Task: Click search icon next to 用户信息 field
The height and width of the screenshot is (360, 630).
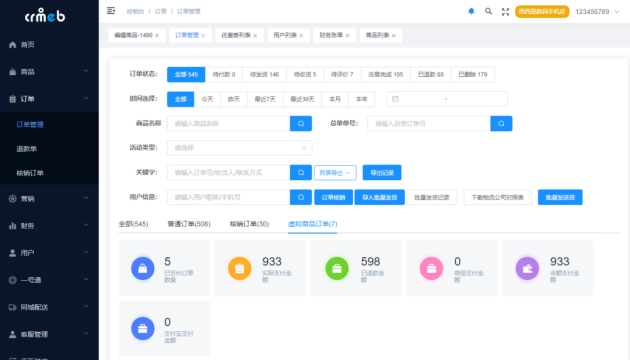Action: [x=301, y=197]
